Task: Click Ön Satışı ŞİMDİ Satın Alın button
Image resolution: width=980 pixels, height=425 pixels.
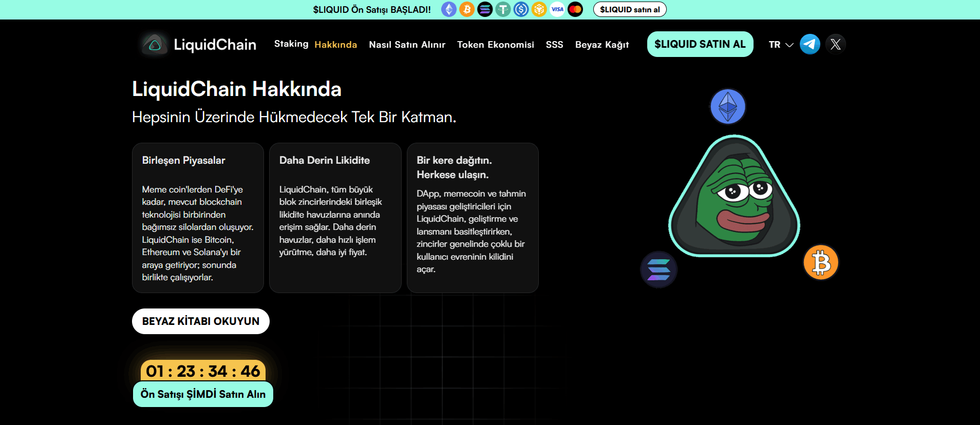Action: [203, 394]
